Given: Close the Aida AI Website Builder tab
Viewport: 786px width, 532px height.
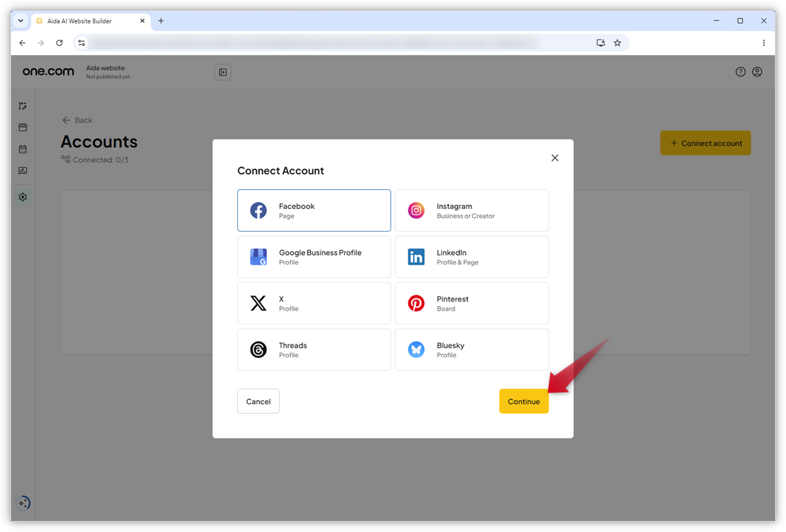Looking at the screenshot, I should [142, 21].
